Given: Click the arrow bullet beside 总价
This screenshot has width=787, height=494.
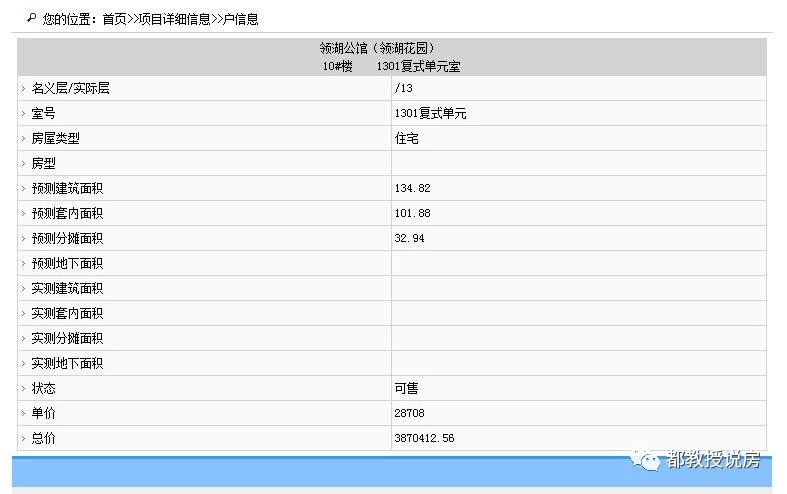Looking at the screenshot, I should [23, 438].
